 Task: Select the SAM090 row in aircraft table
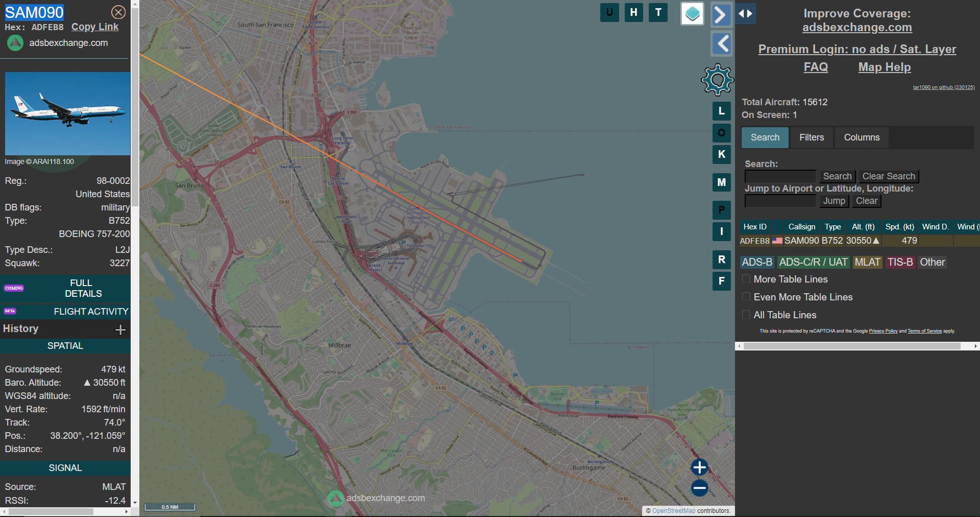(860, 241)
